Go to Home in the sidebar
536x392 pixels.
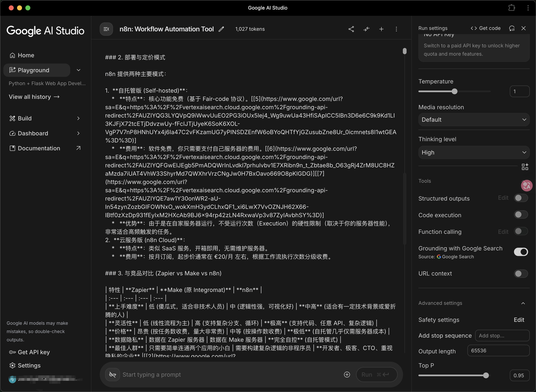click(22, 55)
